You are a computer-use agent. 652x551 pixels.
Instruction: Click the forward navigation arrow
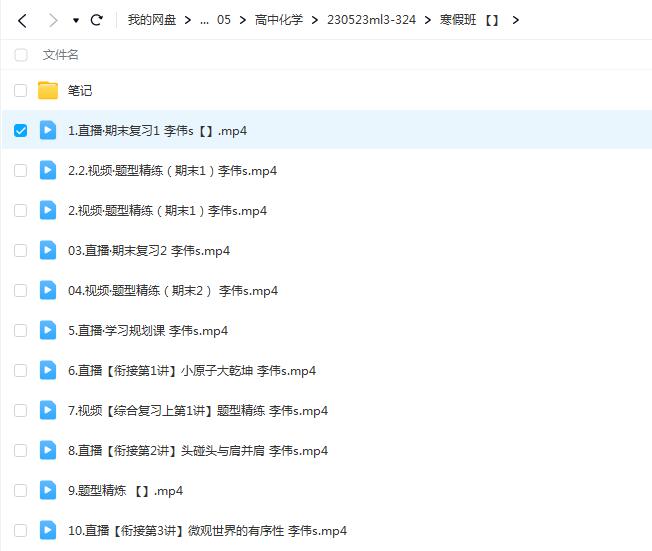53,20
